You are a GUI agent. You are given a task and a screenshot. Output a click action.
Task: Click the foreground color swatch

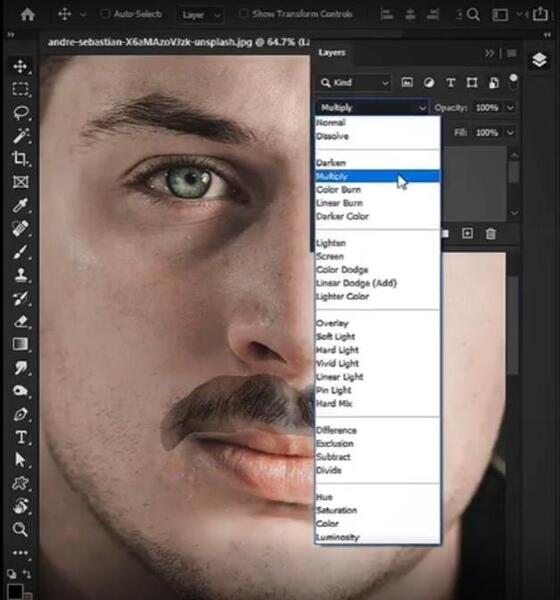(x=15, y=591)
